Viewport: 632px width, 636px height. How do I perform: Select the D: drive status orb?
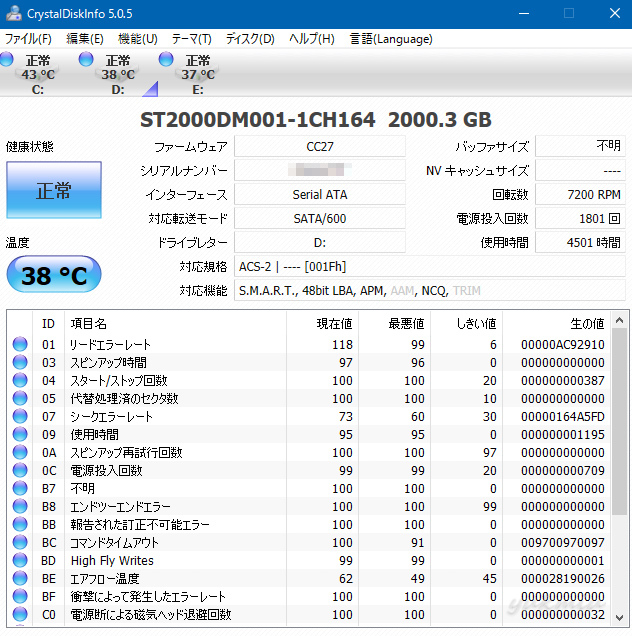86,59
